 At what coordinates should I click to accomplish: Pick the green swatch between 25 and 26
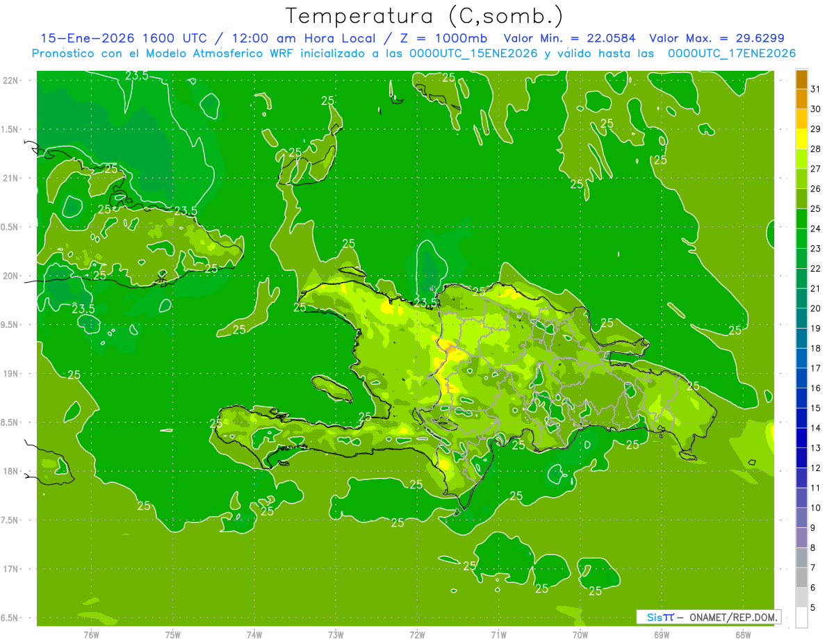click(801, 199)
